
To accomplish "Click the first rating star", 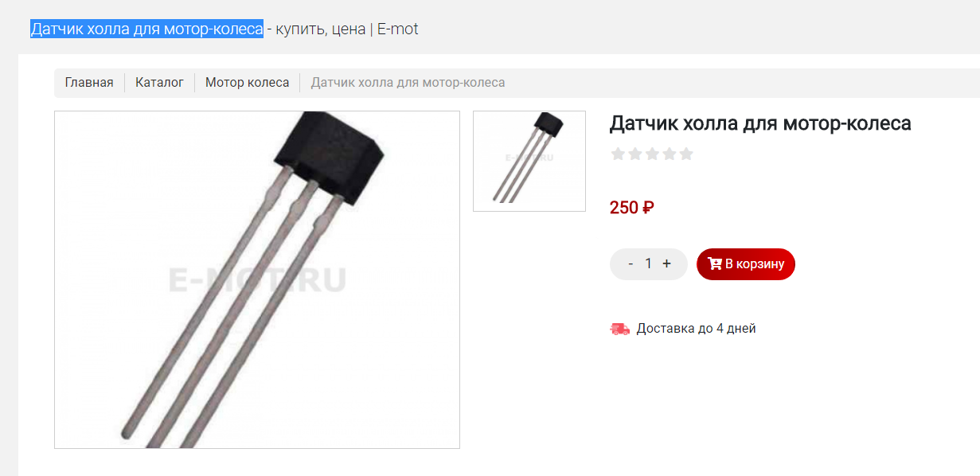I will [x=618, y=154].
